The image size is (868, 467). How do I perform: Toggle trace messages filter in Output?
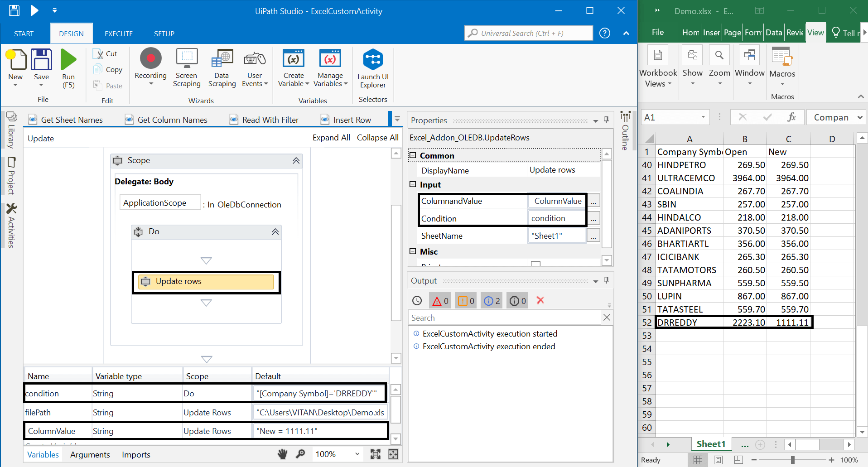517,301
